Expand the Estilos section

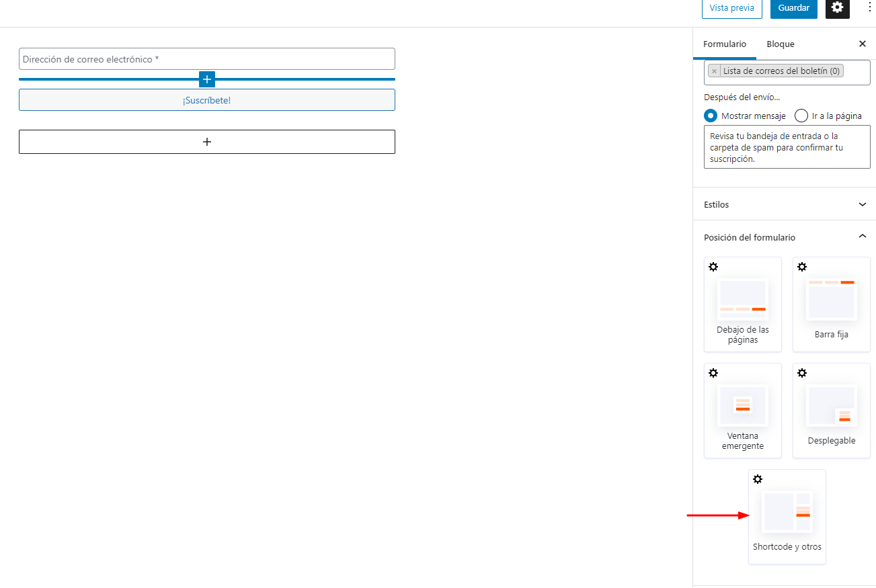(785, 204)
